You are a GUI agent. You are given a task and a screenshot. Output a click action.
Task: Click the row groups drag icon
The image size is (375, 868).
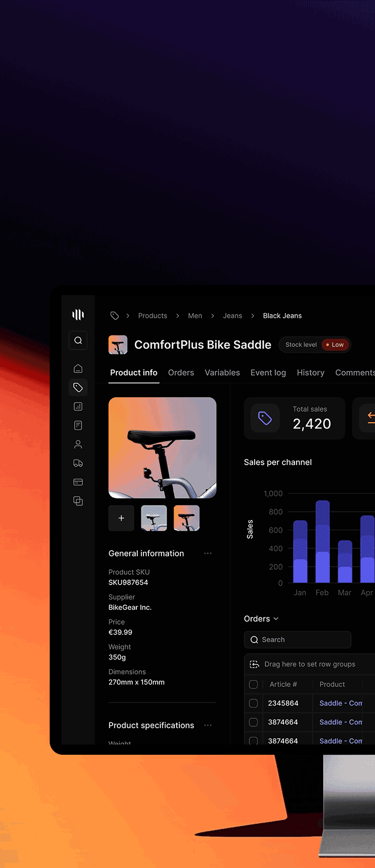[254, 664]
